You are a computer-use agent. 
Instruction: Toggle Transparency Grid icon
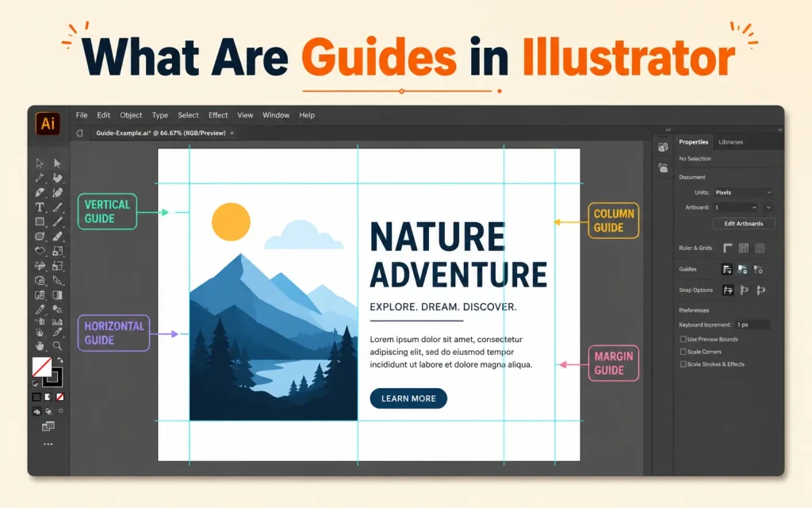[760, 248]
